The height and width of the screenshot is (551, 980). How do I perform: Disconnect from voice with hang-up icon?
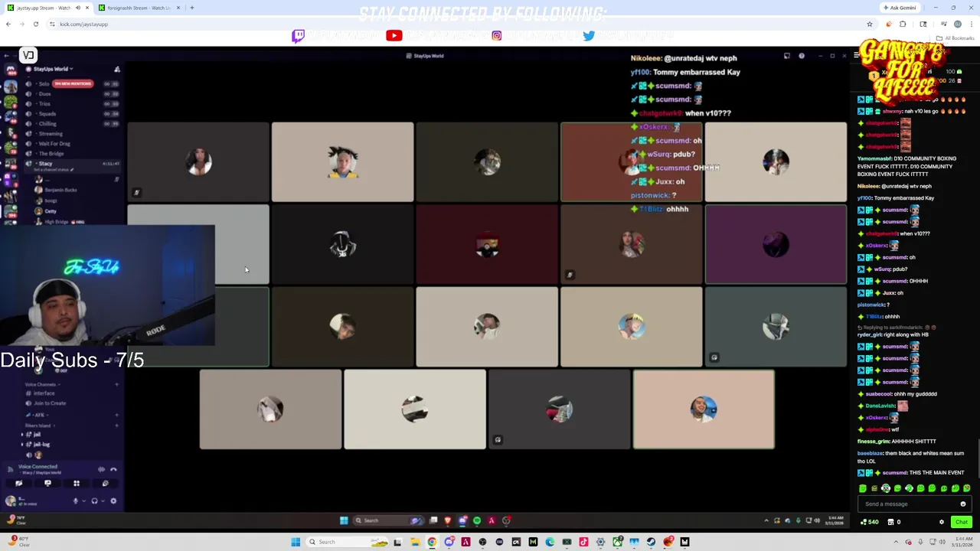(113, 469)
